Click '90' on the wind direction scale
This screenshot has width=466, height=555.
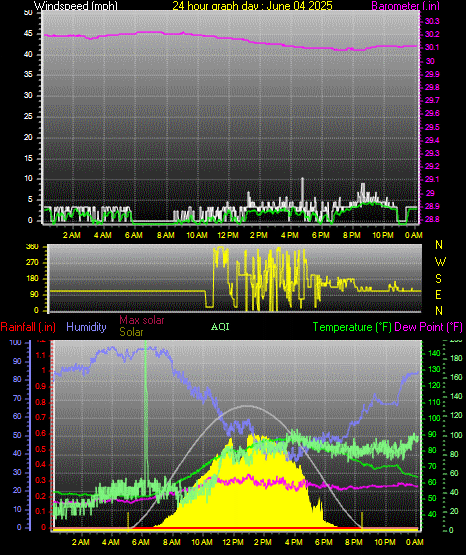(34, 294)
